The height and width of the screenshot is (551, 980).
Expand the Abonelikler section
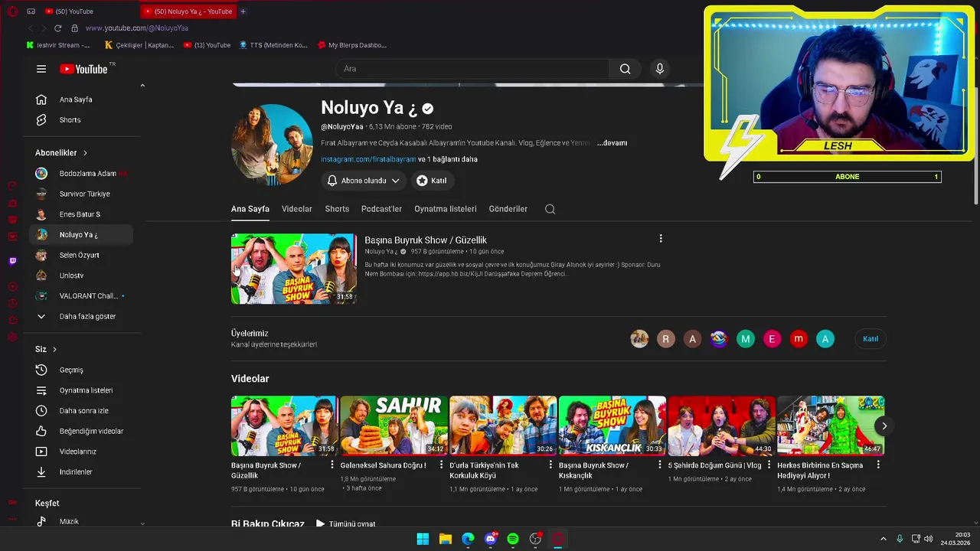62,153
